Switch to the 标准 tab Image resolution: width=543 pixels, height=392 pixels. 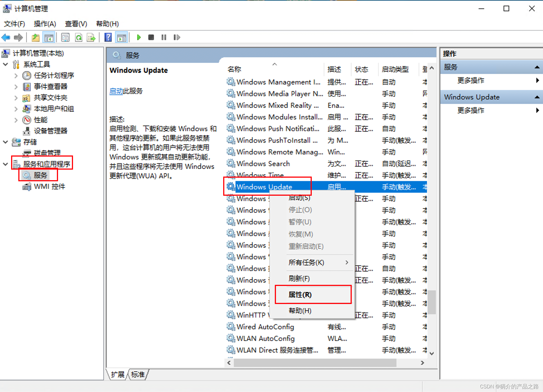[138, 375]
